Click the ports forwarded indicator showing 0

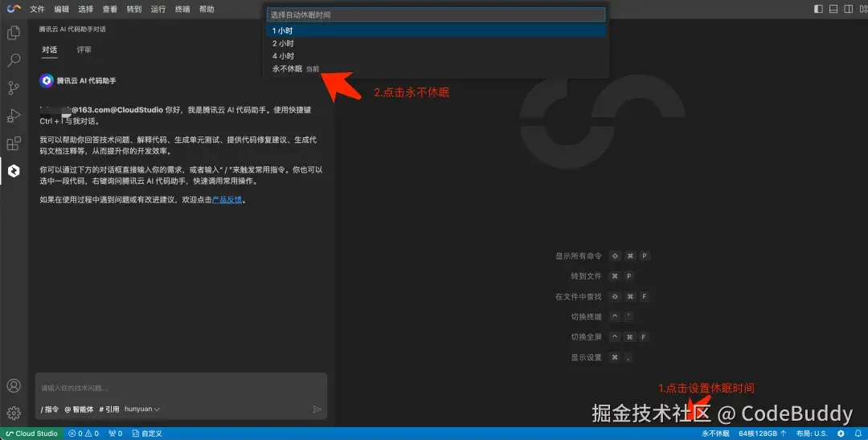[115, 434]
